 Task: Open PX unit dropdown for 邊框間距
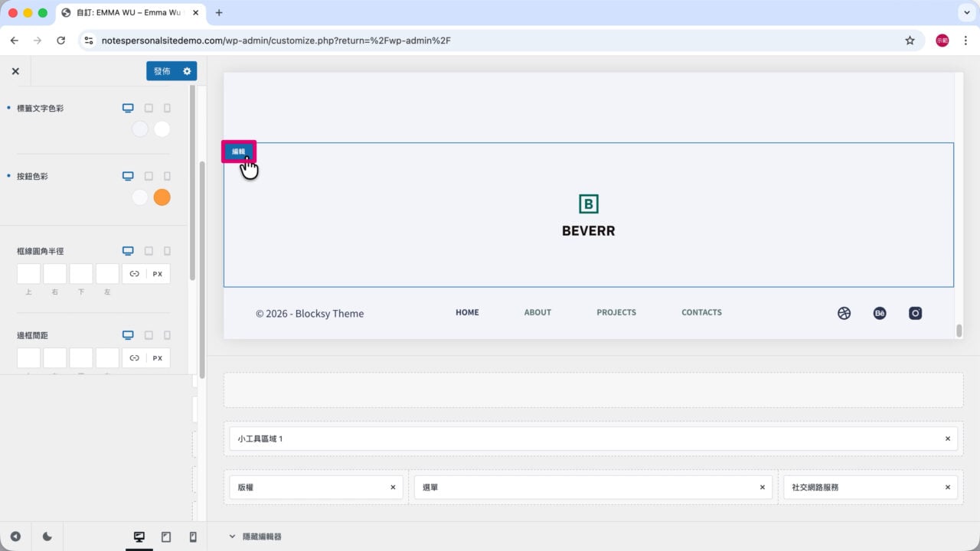pyautogui.click(x=158, y=358)
